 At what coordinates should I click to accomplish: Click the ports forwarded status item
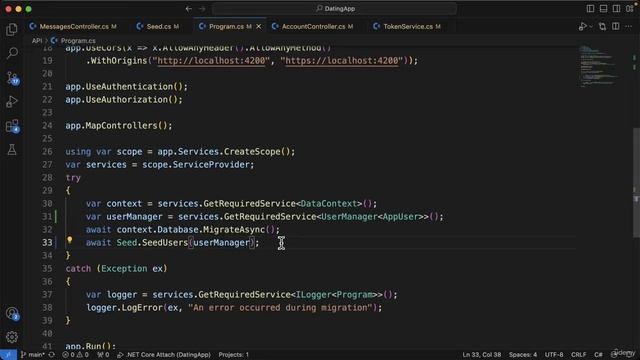(103, 355)
